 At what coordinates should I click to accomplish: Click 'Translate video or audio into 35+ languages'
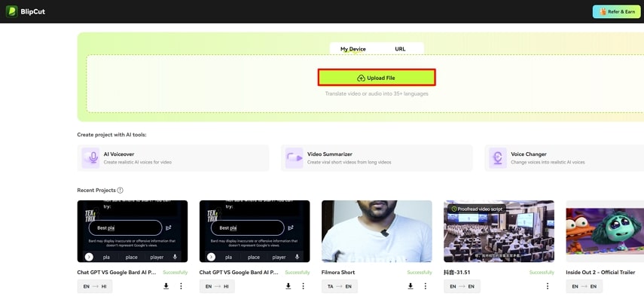[x=377, y=93]
